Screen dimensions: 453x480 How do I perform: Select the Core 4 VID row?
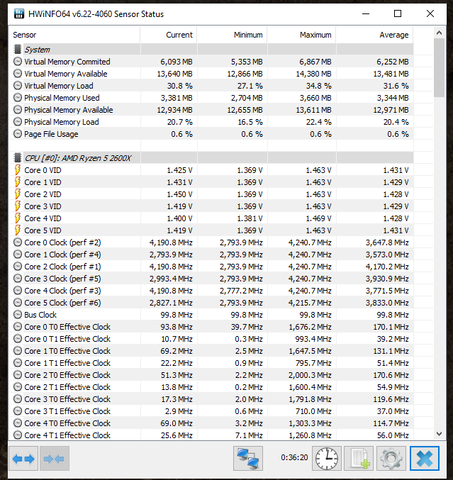point(211,218)
